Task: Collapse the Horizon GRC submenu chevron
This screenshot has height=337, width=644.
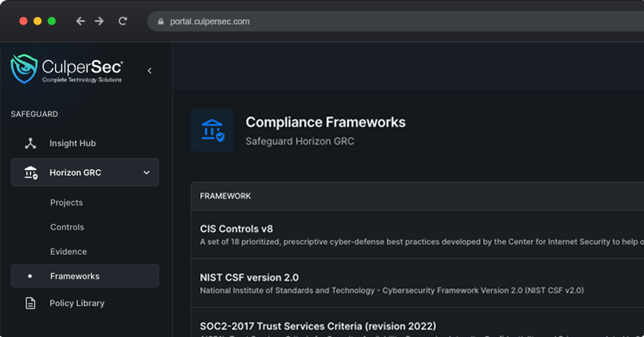Action: click(x=146, y=173)
